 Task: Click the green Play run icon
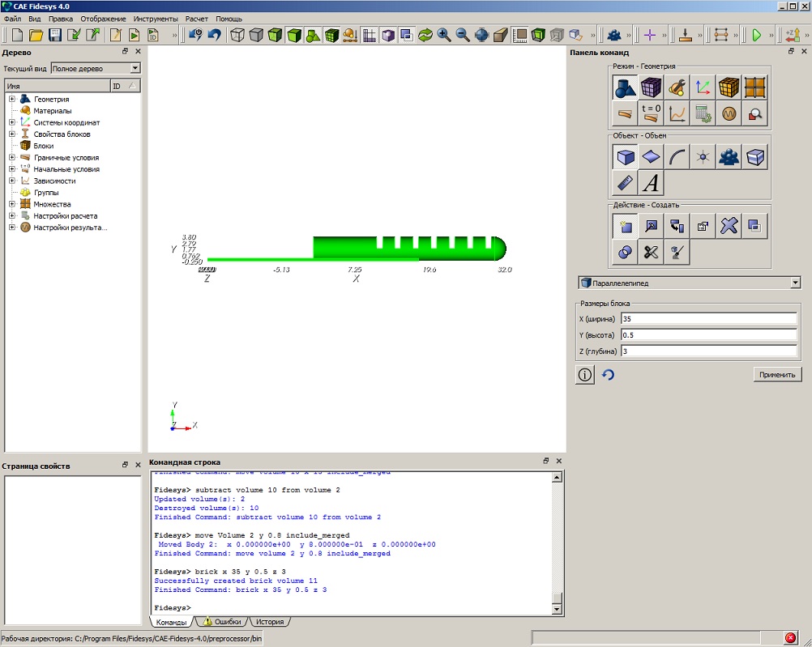click(x=757, y=35)
